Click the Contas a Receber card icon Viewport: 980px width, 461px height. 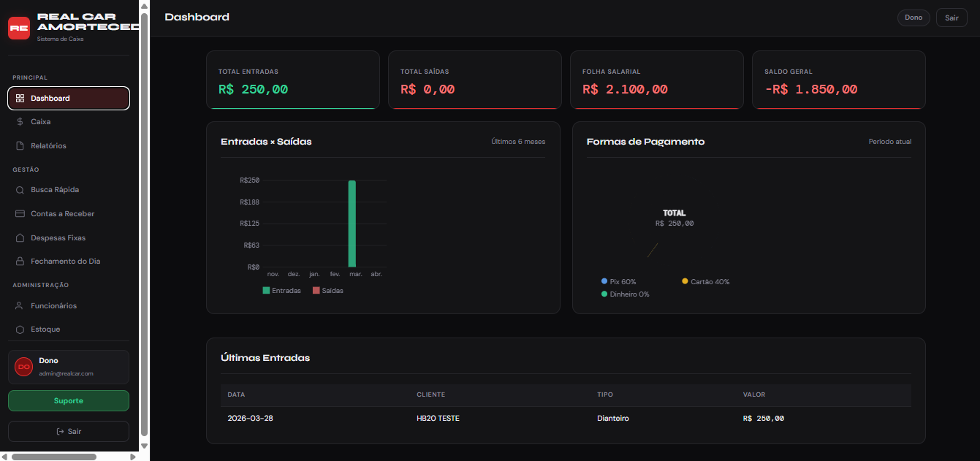tap(20, 214)
